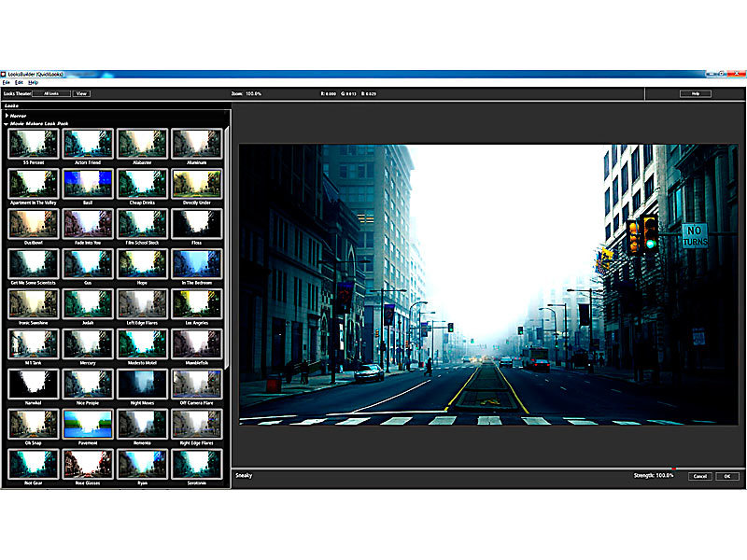Select the Left Edge Flares look
The width and height of the screenshot is (747, 560).
pos(142,304)
